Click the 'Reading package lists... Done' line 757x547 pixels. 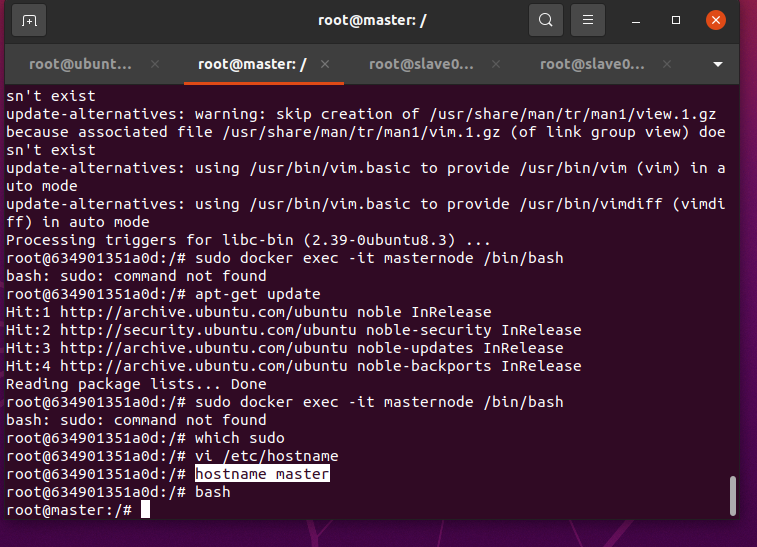click(136, 384)
